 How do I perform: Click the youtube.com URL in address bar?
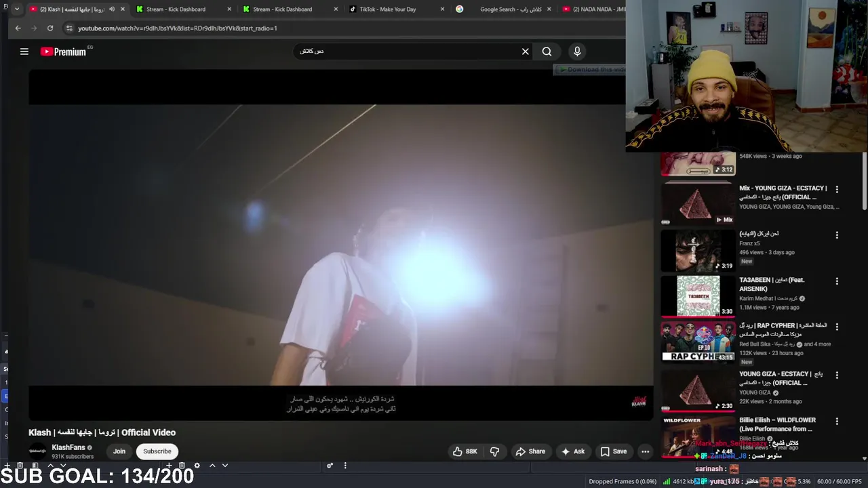178,28
